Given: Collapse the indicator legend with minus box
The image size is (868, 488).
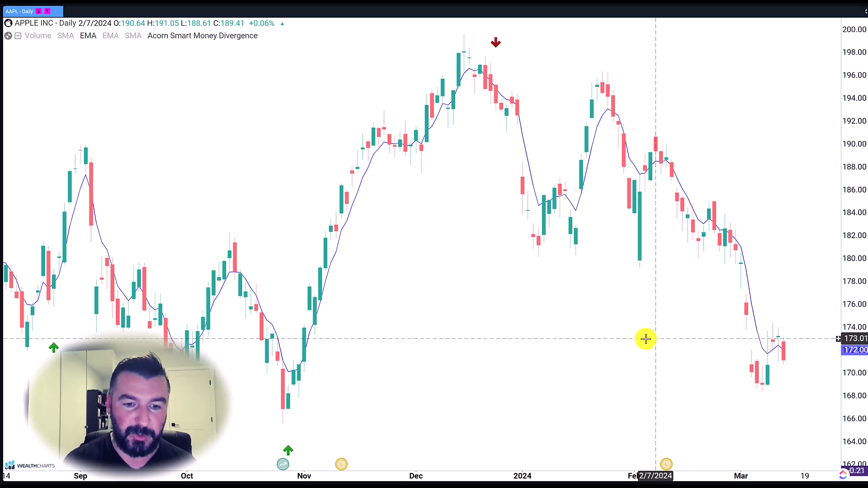Looking at the screenshot, I should tap(18, 36).
